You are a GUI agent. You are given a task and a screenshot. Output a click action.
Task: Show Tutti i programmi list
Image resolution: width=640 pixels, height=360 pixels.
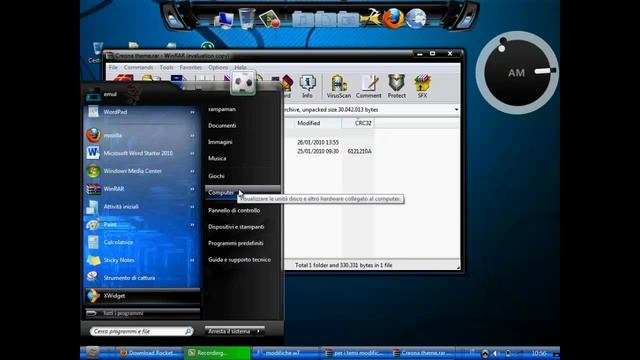[x=141, y=313]
